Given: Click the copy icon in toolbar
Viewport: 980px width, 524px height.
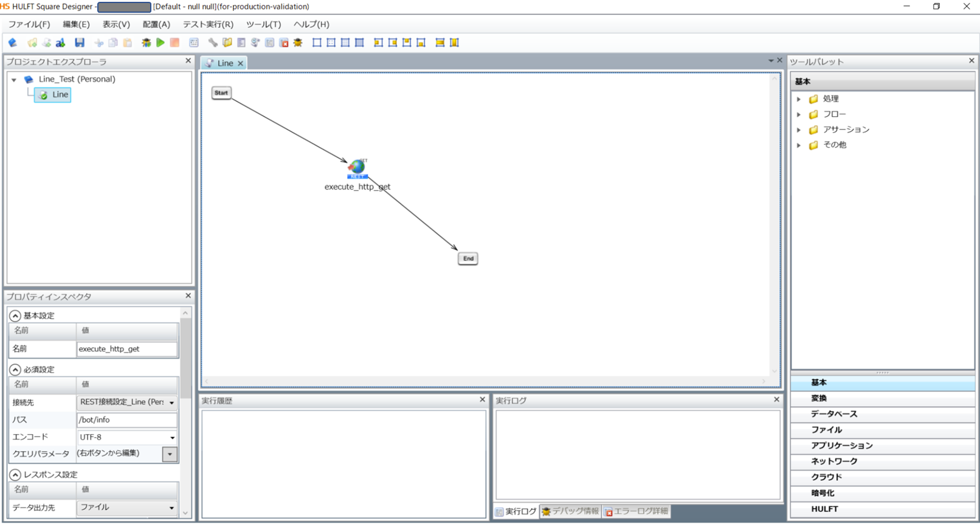Looking at the screenshot, I should click(x=113, y=43).
